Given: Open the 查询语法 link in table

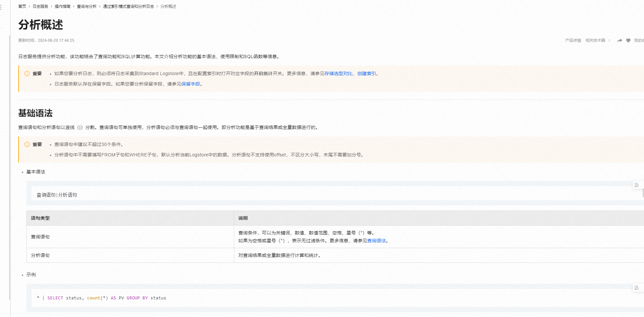Looking at the screenshot, I should [376, 241].
